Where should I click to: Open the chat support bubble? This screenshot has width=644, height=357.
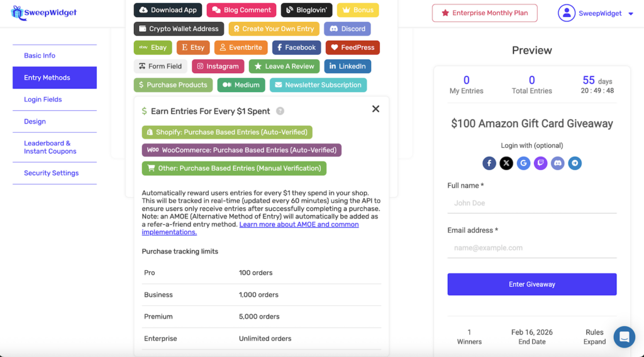[x=625, y=337]
